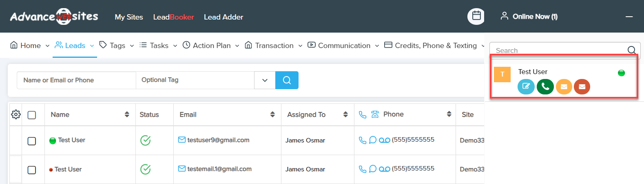The image size is (644, 184).
Task: Check the box for testuser9@gmail.com row
Action: pos(32,141)
